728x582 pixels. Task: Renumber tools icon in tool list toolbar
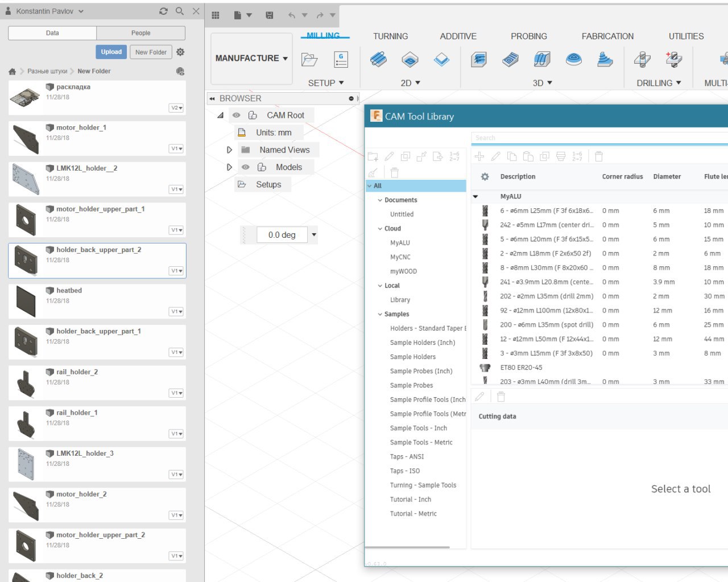click(577, 156)
